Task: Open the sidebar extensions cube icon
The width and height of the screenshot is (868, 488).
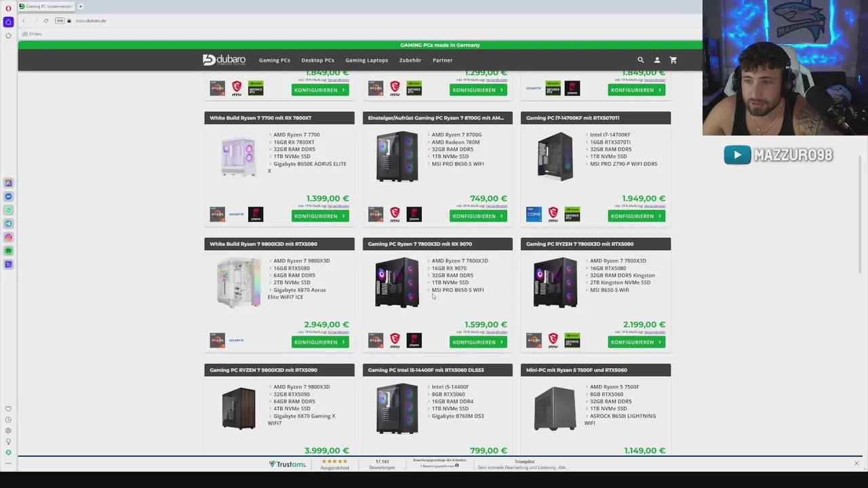Action: [8, 430]
